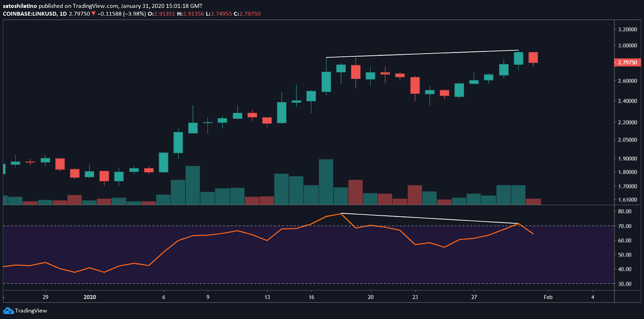Click the C:2.79750 close value
The width and height of the screenshot is (644, 319).
point(247,14)
